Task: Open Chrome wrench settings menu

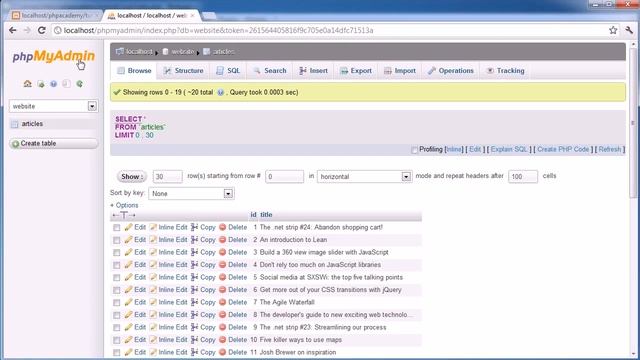Action: (629, 30)
